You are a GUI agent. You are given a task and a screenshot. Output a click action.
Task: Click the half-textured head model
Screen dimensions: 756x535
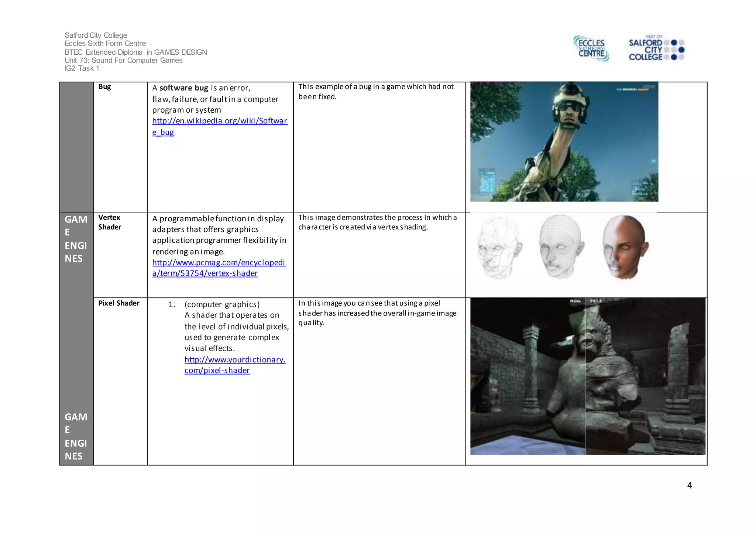625,246
